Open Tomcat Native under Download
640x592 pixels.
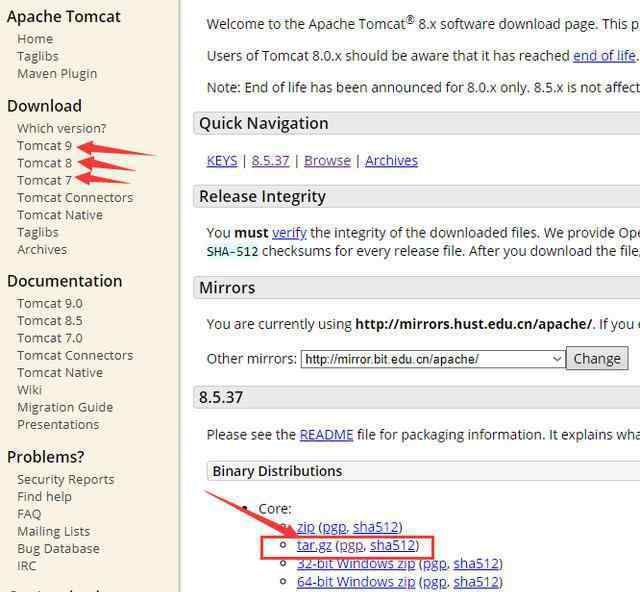(60, 215)
